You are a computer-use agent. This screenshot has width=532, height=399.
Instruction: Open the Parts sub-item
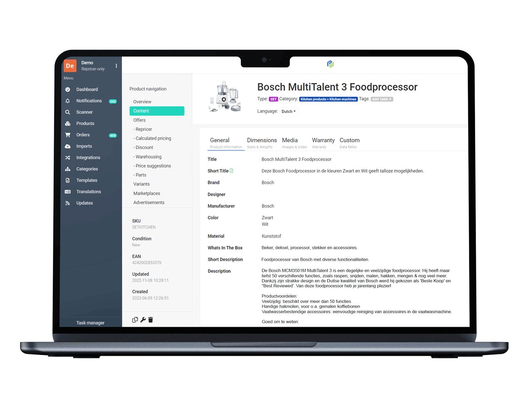tap(140, 175)
